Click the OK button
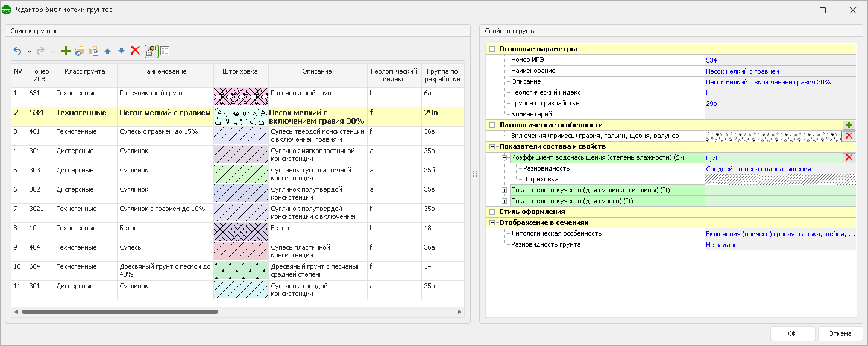The image size is (868, 346). pyautogui.click(x=792, y=333)
